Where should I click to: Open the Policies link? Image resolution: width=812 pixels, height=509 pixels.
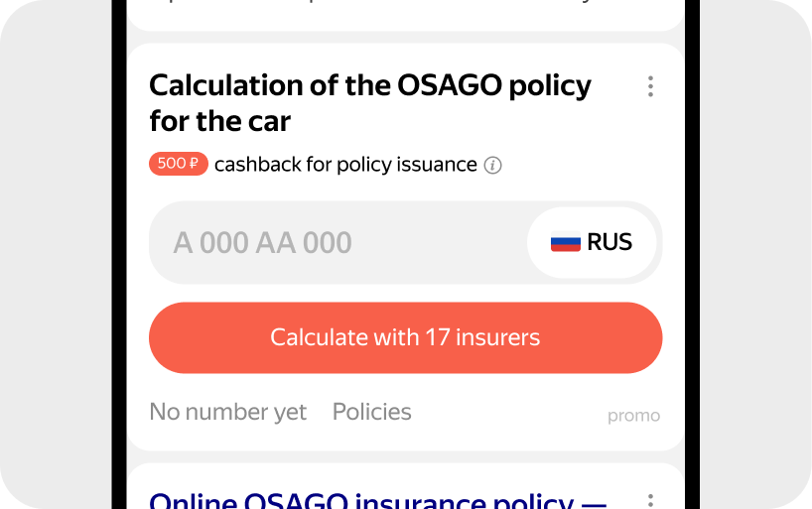[371, 412]
